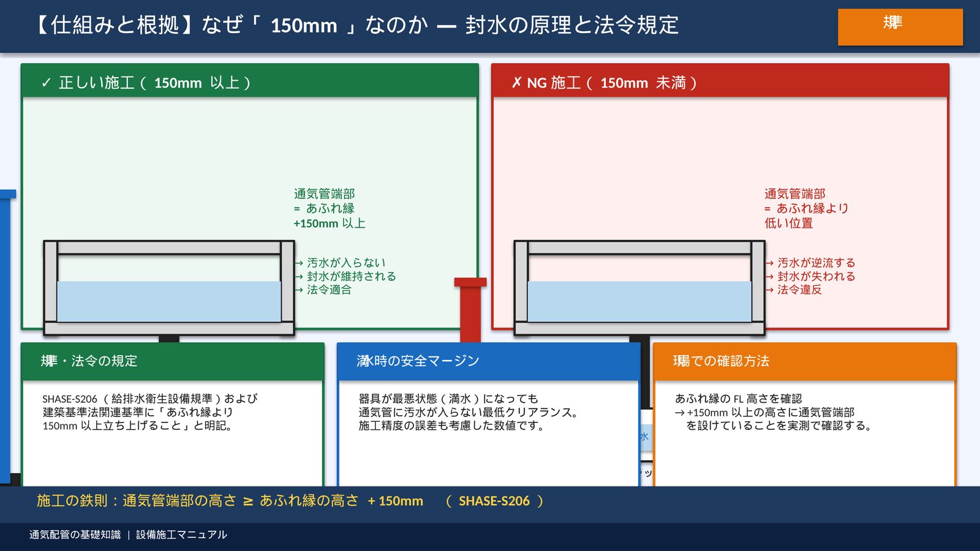Click the orange button in the title bar

click(900, 27)
